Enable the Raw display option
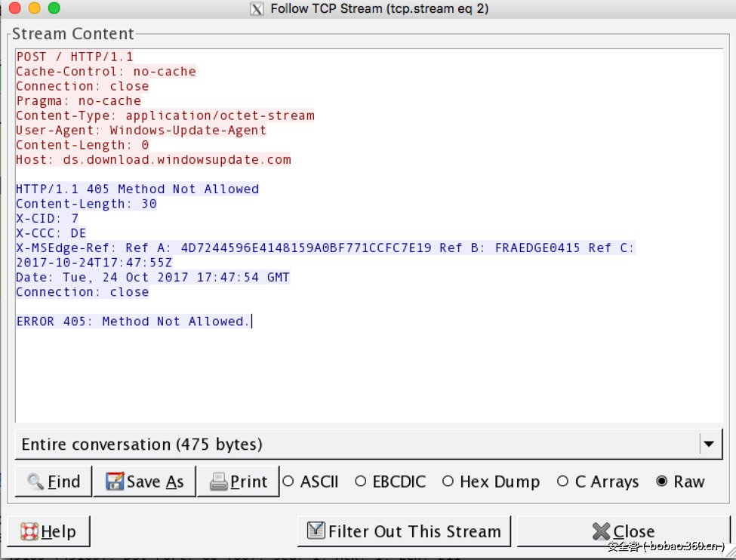 [662, 482]
